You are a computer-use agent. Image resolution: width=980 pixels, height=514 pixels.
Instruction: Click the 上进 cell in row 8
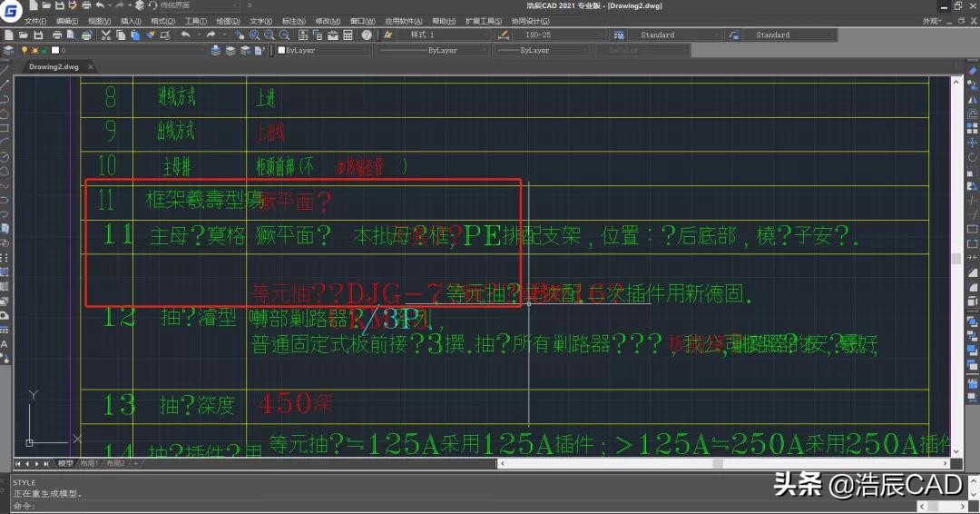(x=266, y=97)
